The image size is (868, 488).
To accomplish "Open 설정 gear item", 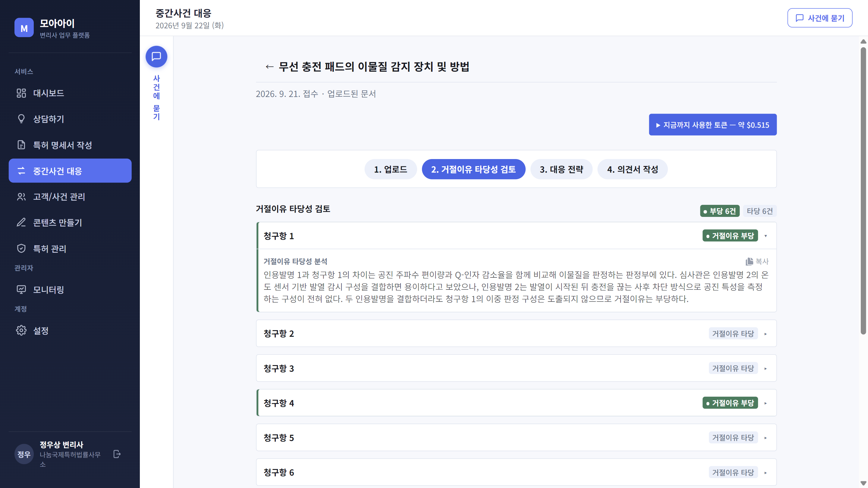I will point(70,330).
